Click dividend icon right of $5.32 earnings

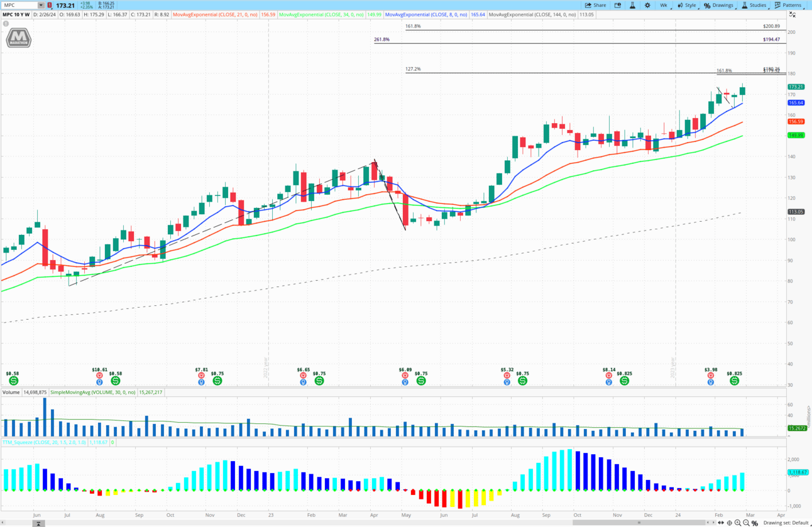pyautogui.click(x=522, y=381)
